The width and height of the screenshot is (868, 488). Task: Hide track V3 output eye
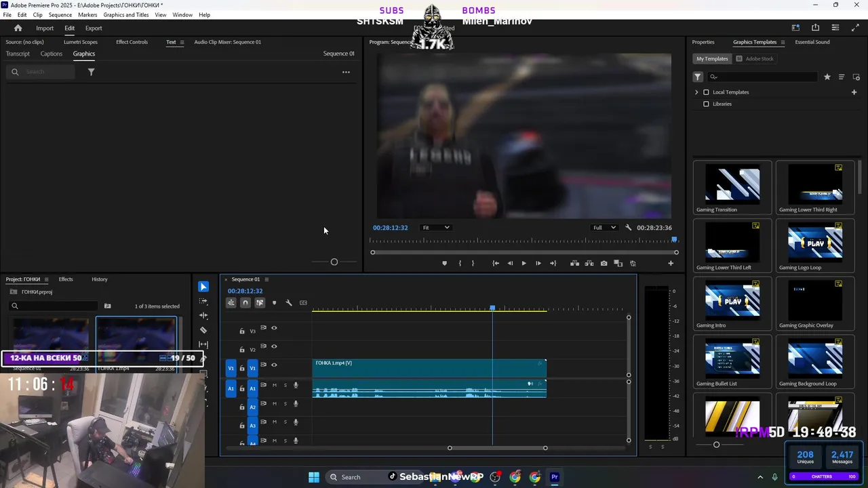pyautogui.click(x=274, y=328)
